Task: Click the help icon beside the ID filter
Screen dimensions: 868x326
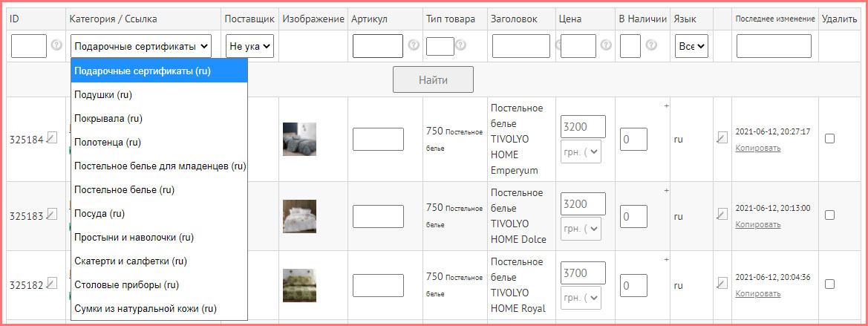Action: tap(56, 46)
